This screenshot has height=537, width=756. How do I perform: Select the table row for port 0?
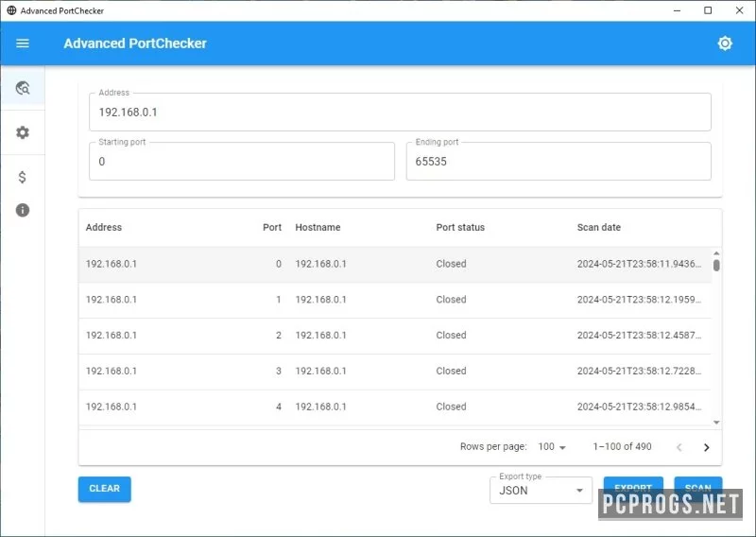(395, 264)
